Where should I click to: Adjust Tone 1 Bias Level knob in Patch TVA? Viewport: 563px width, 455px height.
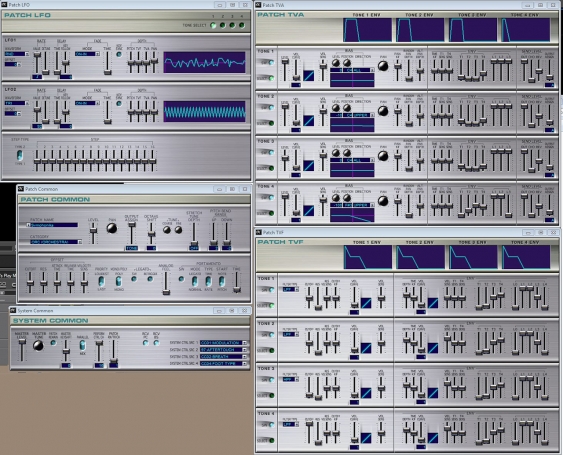pos(336,63)
